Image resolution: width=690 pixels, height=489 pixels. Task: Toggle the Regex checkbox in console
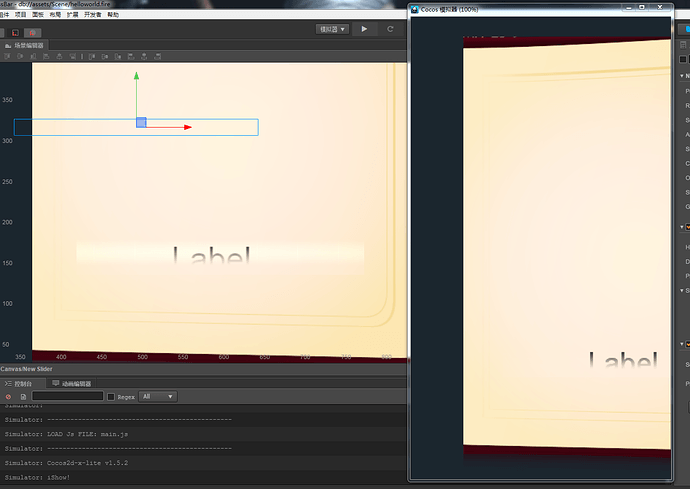coord(111,397)
